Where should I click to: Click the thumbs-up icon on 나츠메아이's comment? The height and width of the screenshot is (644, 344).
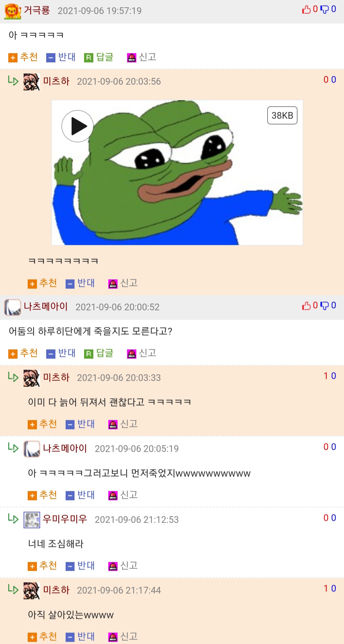click(306, 306)
